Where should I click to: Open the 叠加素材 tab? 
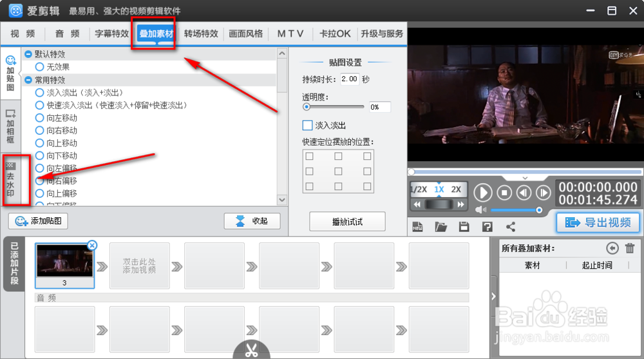pyautogui.click(x=156, y=34)
